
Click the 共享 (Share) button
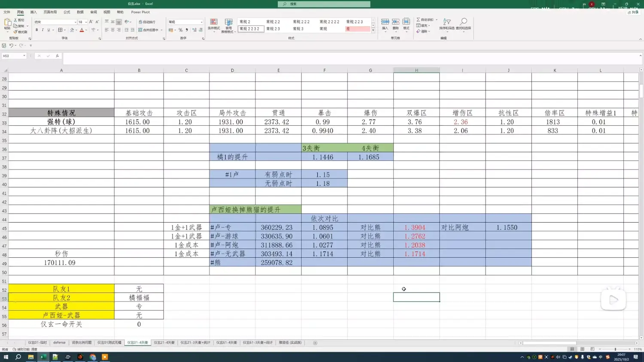[632, 12]
